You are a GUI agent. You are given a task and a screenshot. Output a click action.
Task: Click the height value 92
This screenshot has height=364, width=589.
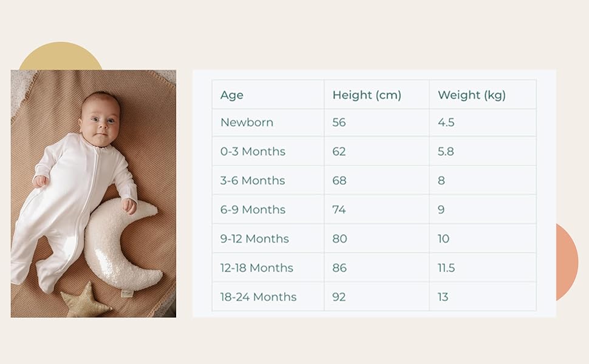(x=339, y=297)
